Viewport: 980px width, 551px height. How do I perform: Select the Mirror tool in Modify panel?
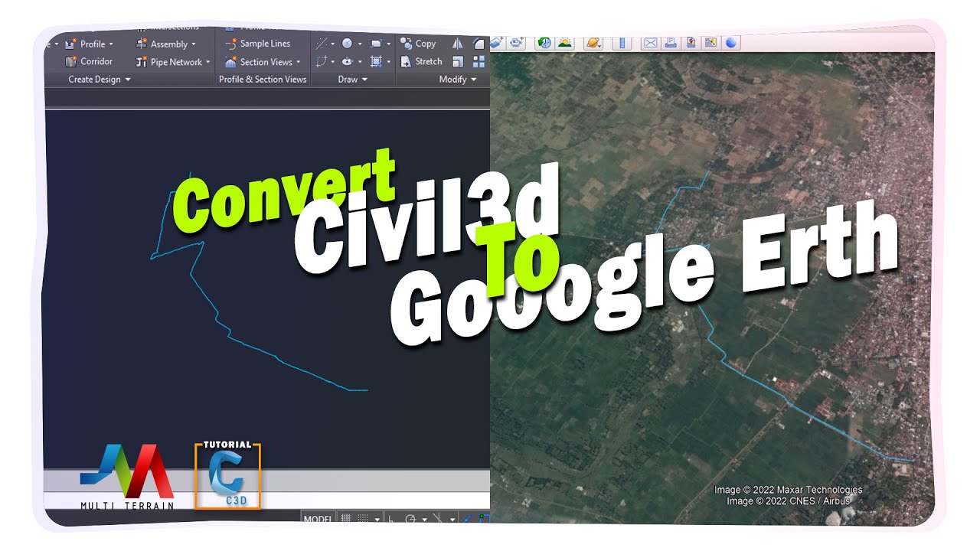click(x=458, y=44)
